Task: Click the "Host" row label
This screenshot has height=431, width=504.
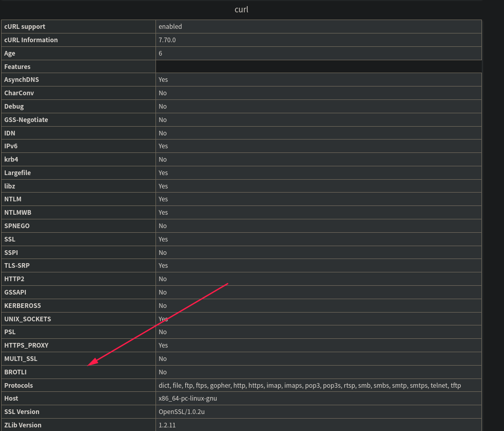Action: click(11, 399)
